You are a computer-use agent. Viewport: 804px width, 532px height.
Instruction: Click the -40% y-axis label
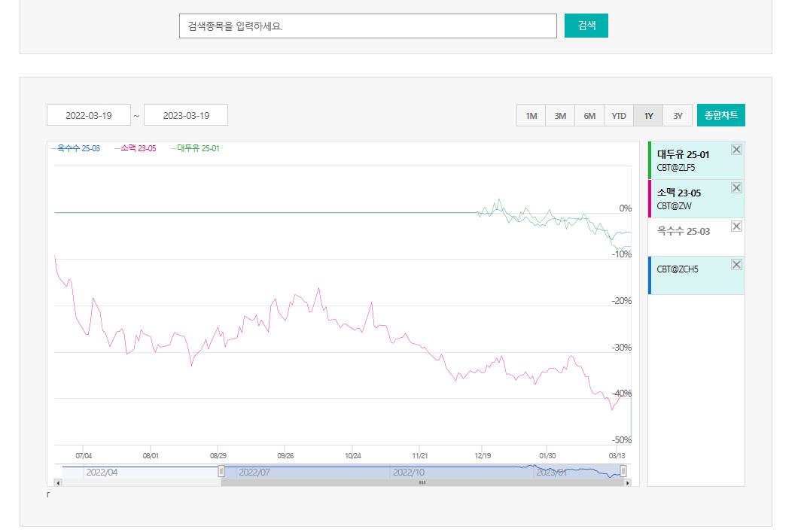(622, 394)
